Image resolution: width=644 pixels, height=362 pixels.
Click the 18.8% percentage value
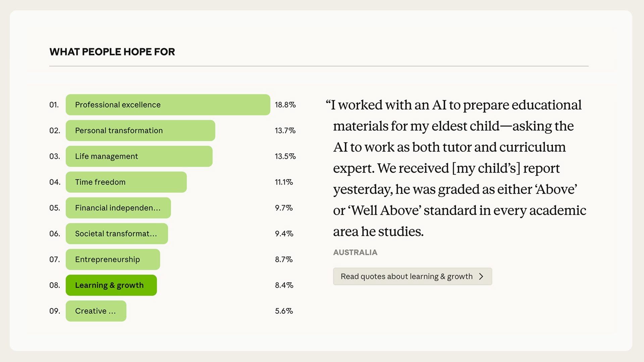click(x=285, y=105)
